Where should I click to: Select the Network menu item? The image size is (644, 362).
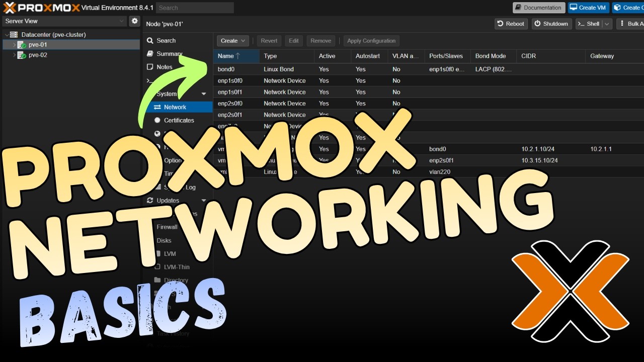point(178,107)
